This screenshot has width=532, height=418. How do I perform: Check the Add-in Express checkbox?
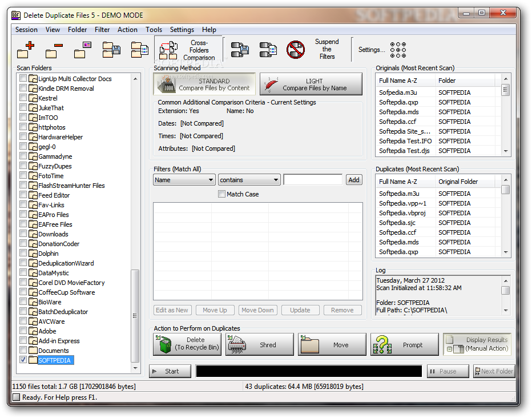[x=23, y=340]
